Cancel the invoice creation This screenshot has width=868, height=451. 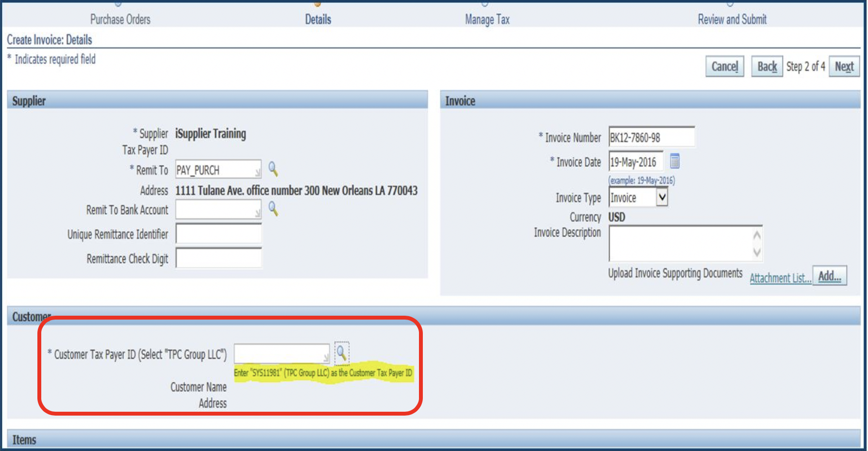(725, 66)
